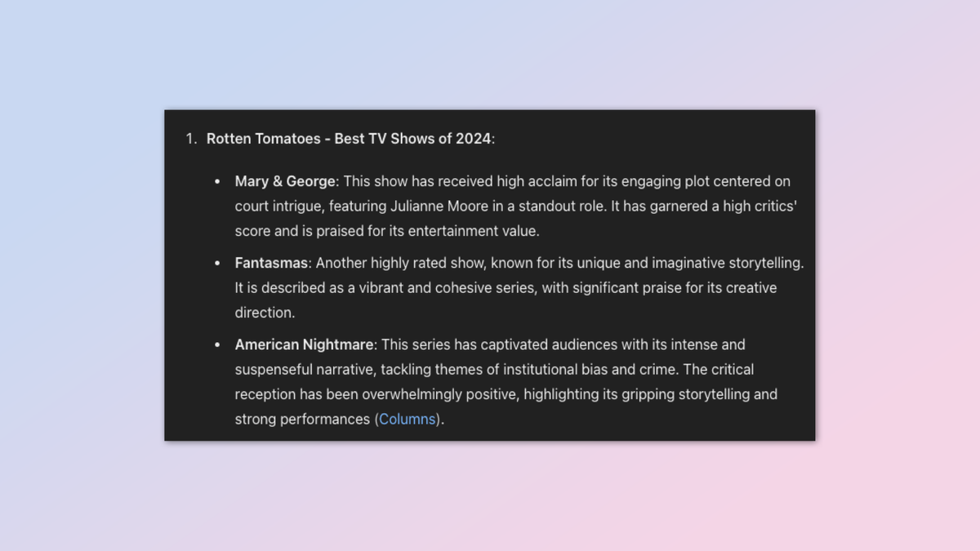Click the bold Mary & George title
The height and width of the screenshot is (551, 980).
coord(285,181)
